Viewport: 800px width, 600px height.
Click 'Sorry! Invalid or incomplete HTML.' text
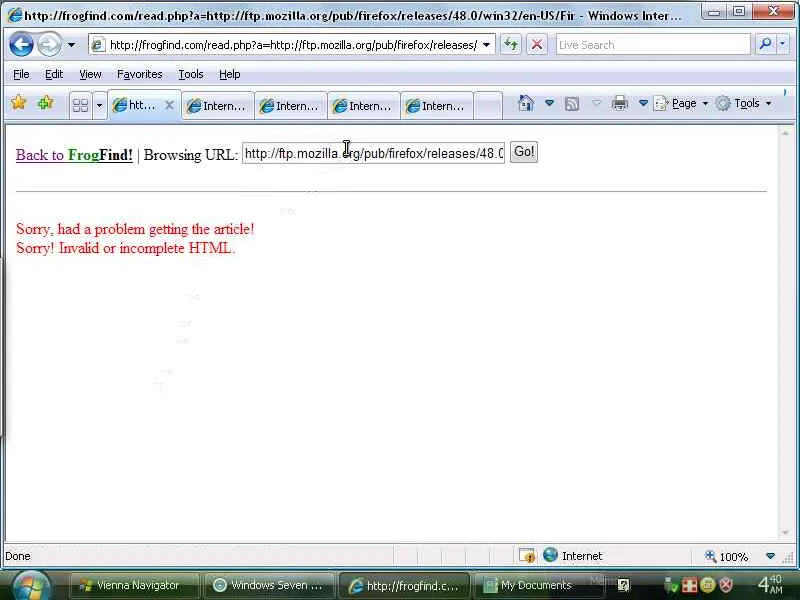click(x=126, y=248)
